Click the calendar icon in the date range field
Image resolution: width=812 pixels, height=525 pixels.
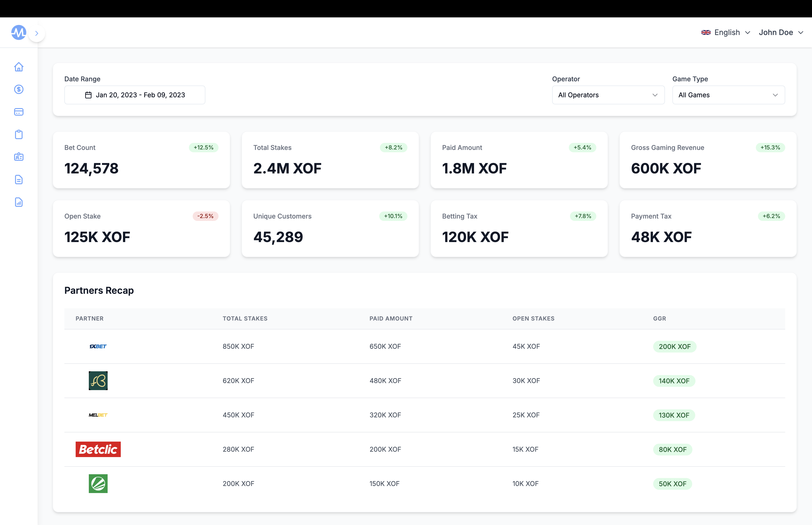point(88,95)
